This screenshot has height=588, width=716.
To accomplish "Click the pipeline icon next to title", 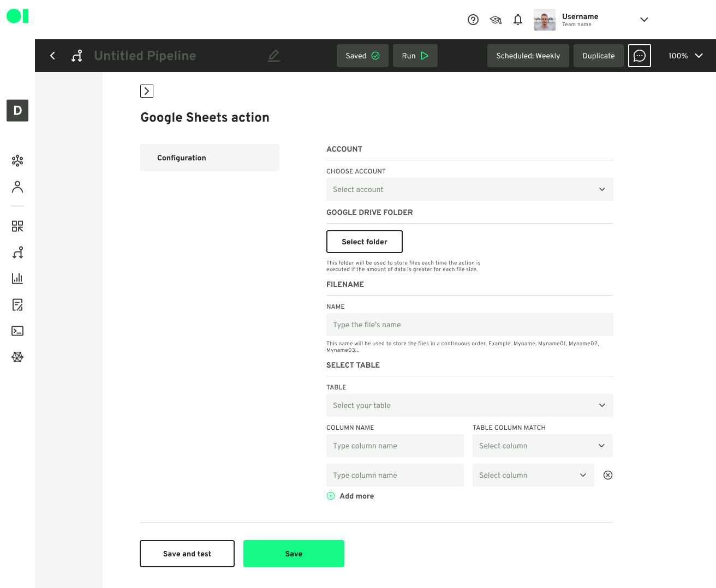I will (x=77, y=56).
